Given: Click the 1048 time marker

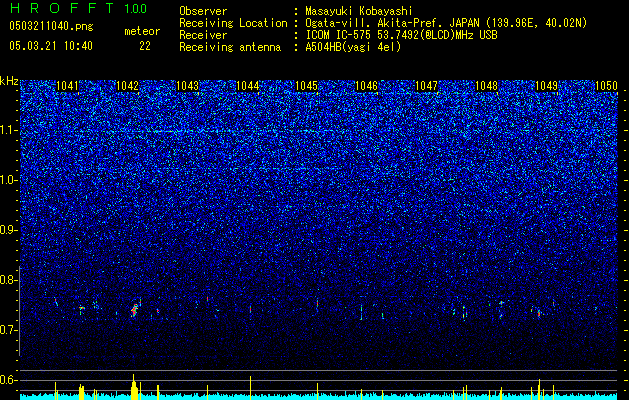Looking at the screenshot, I should [487, 86].
